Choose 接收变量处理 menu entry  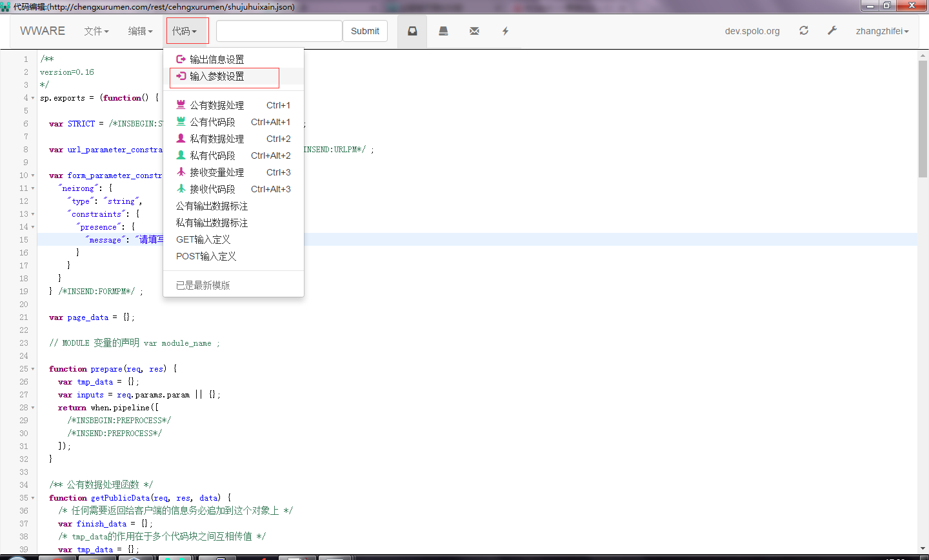(234, 172)
